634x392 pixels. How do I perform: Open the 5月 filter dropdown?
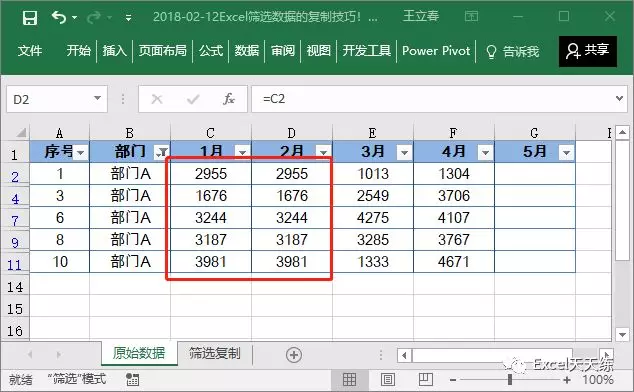(566, 153)
